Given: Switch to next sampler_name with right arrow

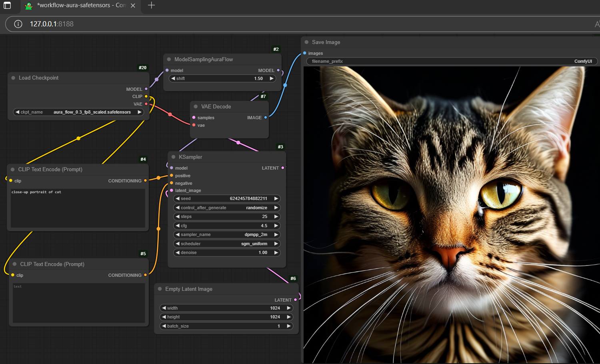Looking at the screenshot, I should tap(276, 234).
